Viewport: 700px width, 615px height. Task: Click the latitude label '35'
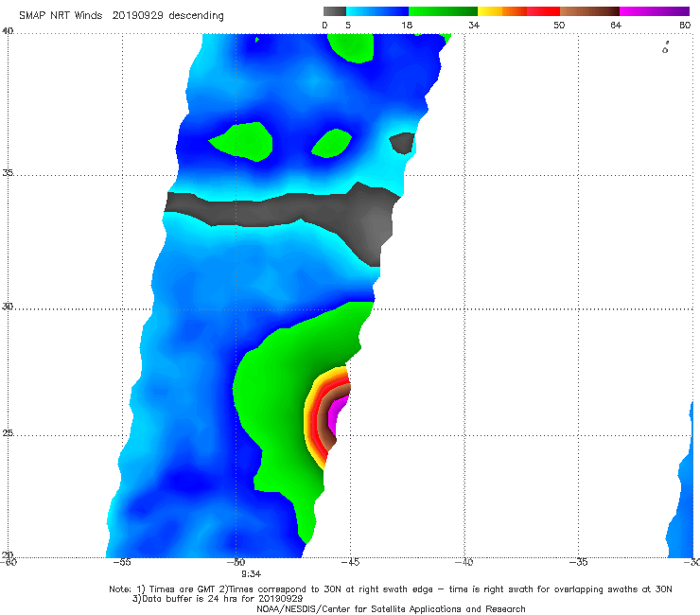8,173
